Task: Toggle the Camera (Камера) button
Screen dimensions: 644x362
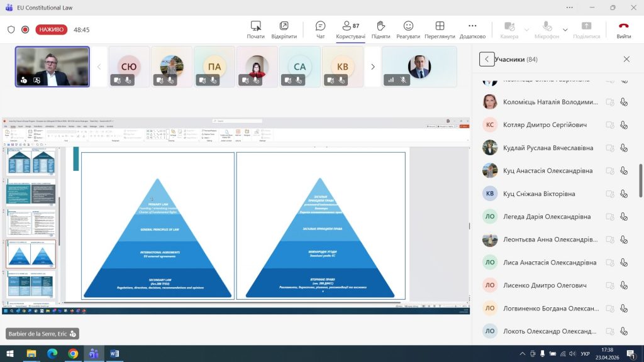Action: tap(509, 29)
